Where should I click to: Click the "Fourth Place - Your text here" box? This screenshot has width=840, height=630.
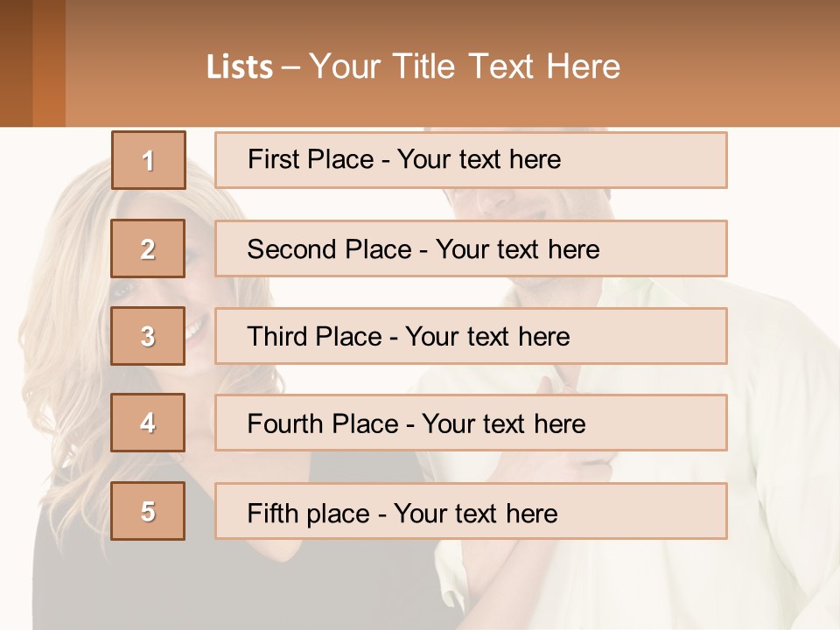point(471,423)
